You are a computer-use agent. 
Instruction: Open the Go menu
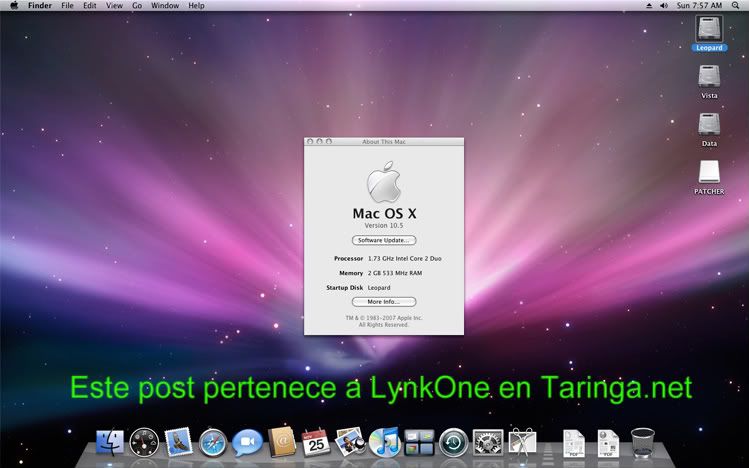pos(137,6)
